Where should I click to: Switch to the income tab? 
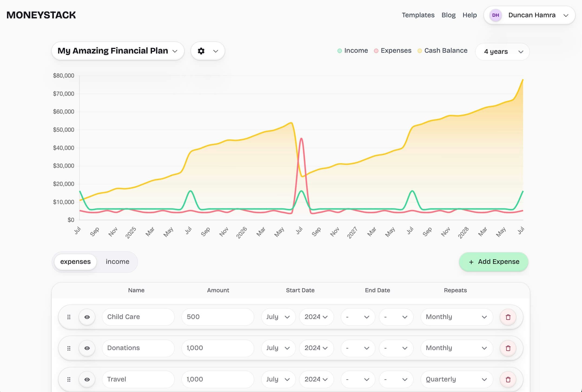coord(117,262)
